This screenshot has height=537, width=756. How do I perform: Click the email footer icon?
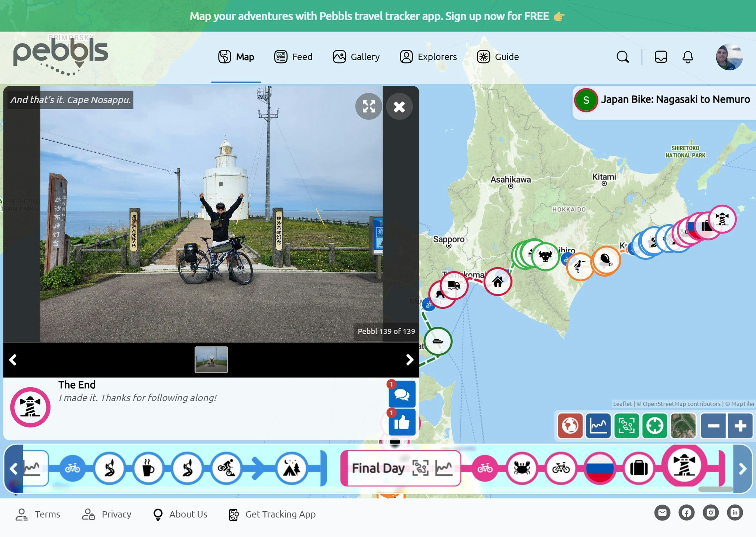(663, 513)
